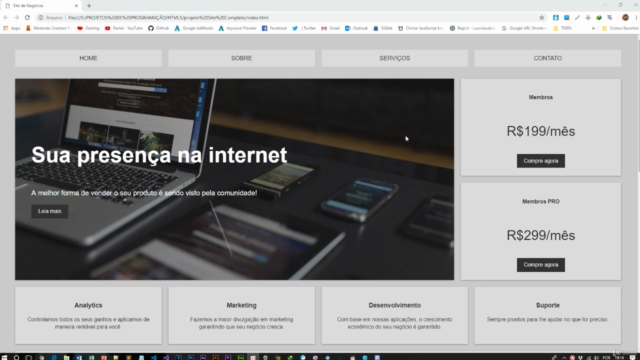Click the browser address bar URL

click(168, 18)
